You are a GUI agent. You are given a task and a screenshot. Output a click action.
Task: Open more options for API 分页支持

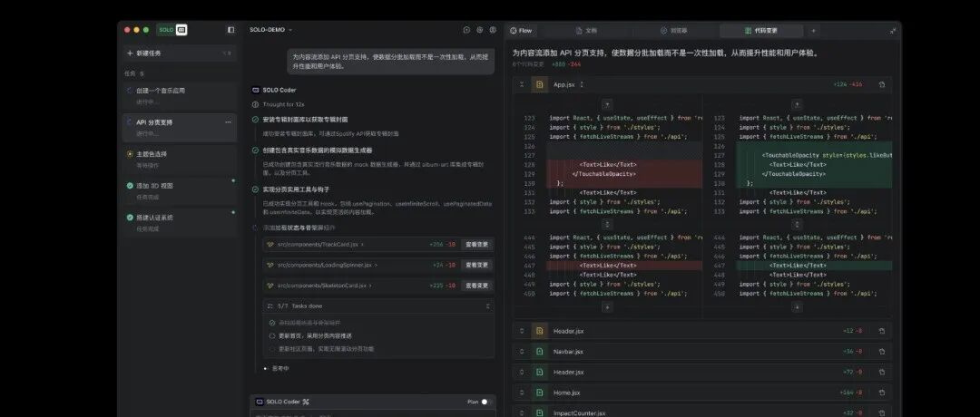click(228, 122)
